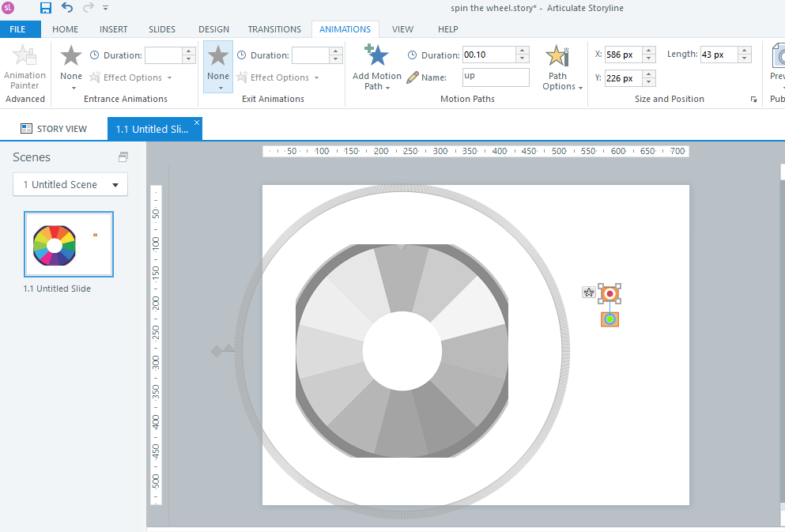Click Entrance Animations None star

pyautogui.click(x=71, y=57)
